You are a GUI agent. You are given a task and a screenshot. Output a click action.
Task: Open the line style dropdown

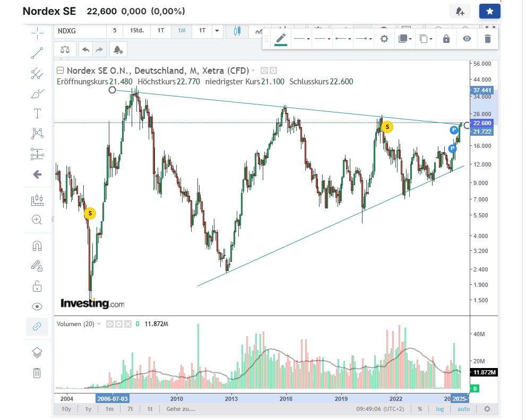coord(302,39)
